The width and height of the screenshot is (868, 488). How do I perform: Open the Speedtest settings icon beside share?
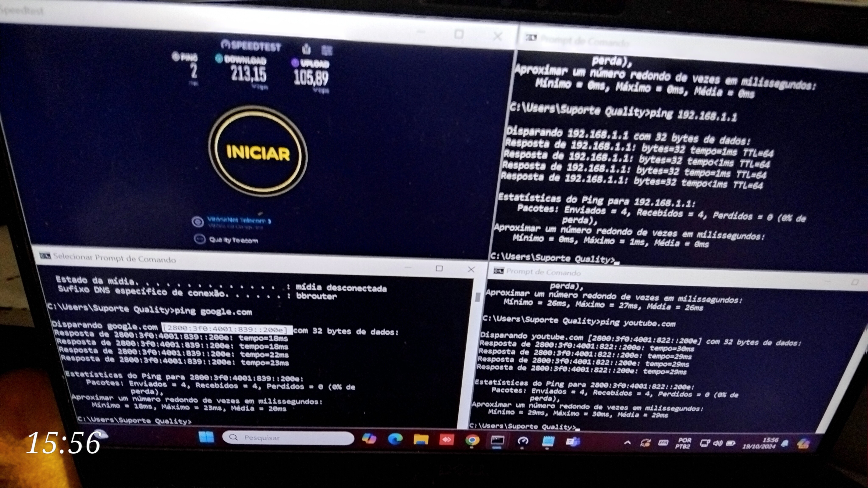coord(327,51)
